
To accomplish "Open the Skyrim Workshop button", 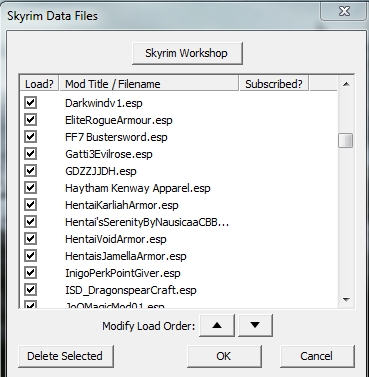I will tap(187, 53).
